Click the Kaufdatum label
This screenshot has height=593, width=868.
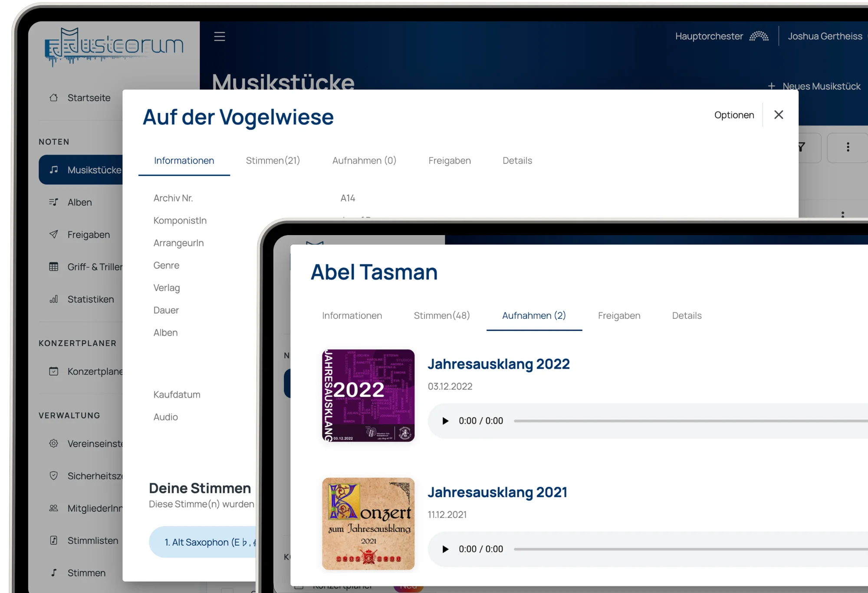177,394
